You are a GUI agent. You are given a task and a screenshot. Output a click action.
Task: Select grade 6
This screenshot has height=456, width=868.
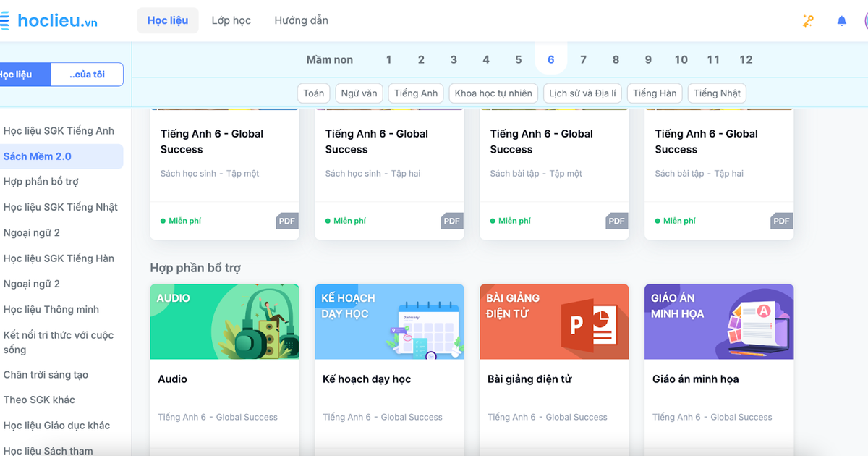tap(551, 59)
